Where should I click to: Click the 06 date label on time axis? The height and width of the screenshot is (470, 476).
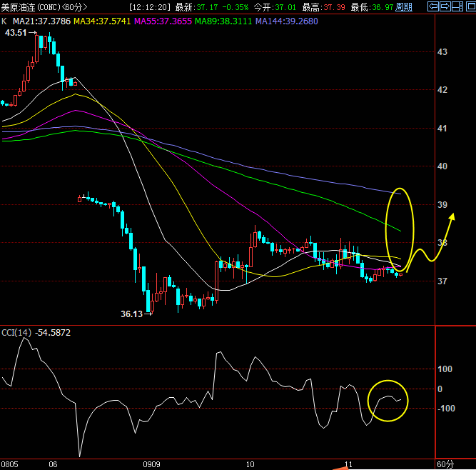(x=53, y=464)
